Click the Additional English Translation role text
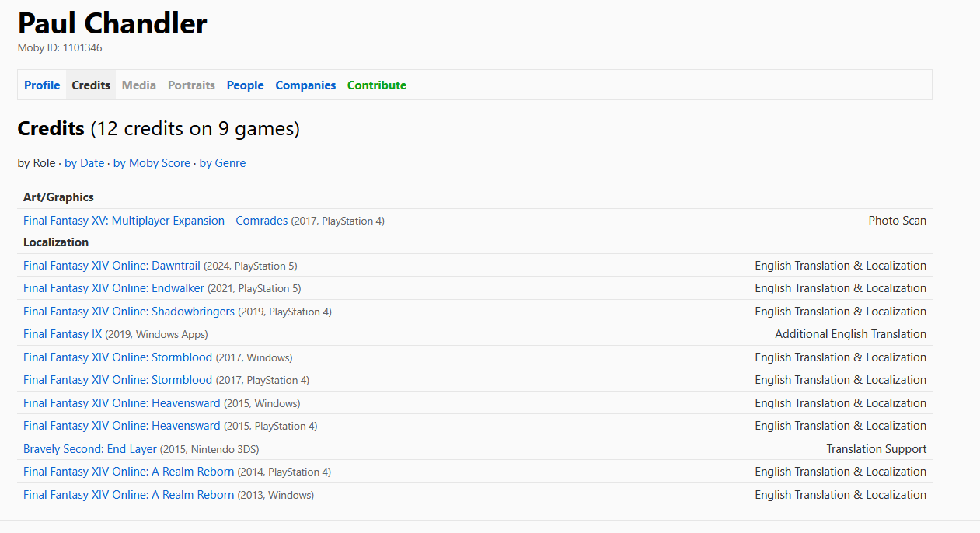Image resolution: width=980 pixels, height=533 pixels. coord(851,334)
